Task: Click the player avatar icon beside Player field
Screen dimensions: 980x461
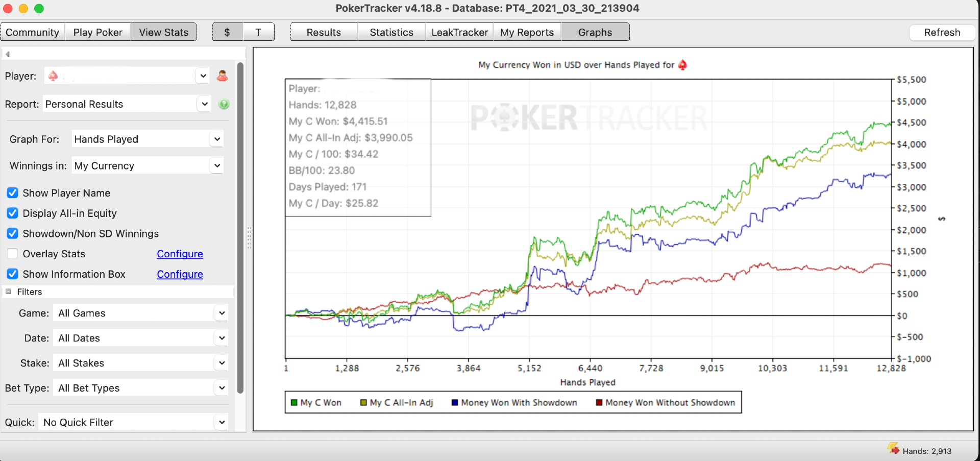Action: click(222, 76)
